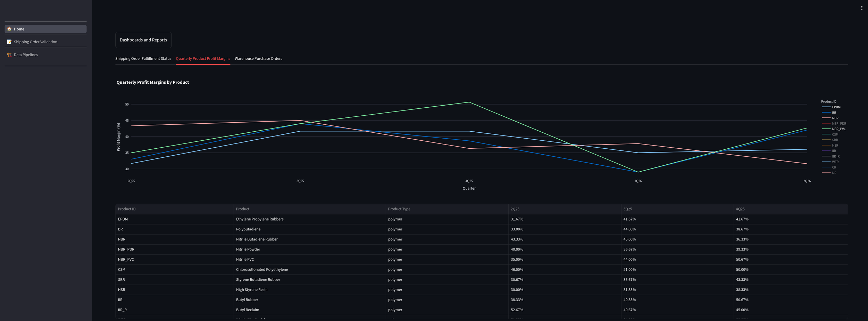Image resolution: width=868 pixels, height=321 pixels.
Task: Select 51.00% cell in CSM row
Action: pos(677,270)
